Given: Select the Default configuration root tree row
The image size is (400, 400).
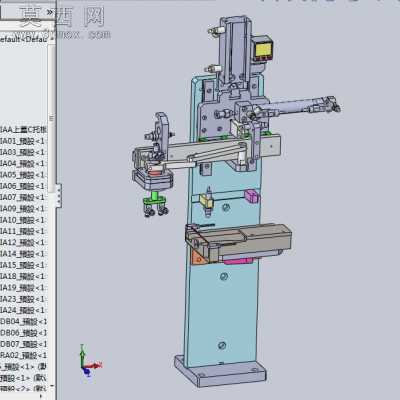Looking at the screenshot, I should pos(23,39).
